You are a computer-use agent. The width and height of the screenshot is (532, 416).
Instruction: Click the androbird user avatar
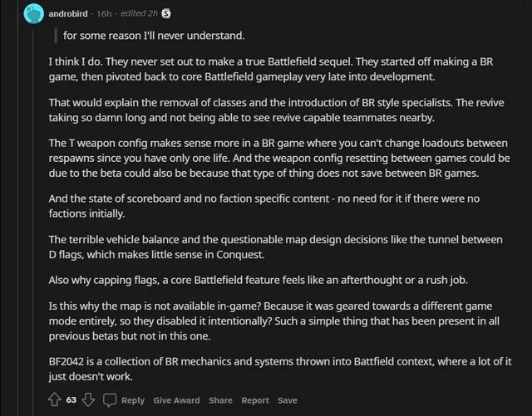[x=35, y=13]
